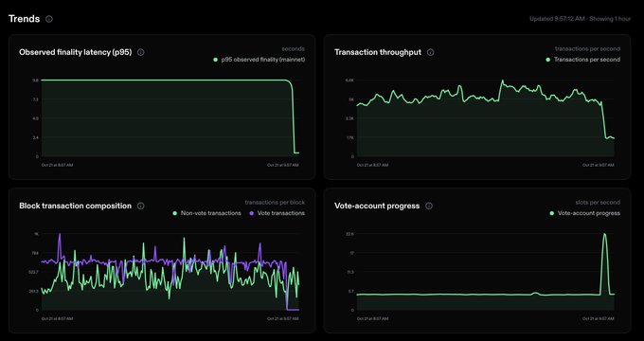The width and height of the screenshot is (644, 341).
Task: Click the 9.8 y-axis value in finality chart
Action: tap(35, 81)
